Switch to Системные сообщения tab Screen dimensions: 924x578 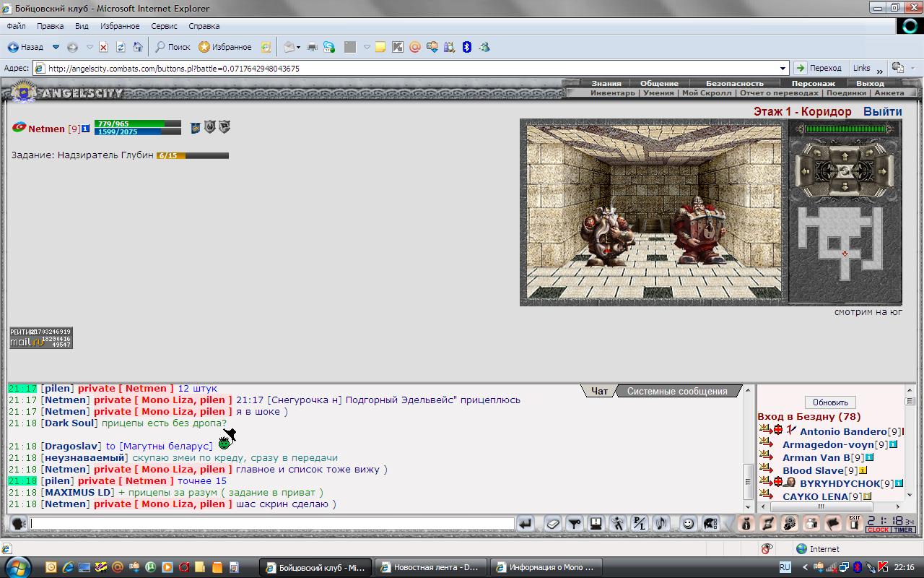(677, 391)
